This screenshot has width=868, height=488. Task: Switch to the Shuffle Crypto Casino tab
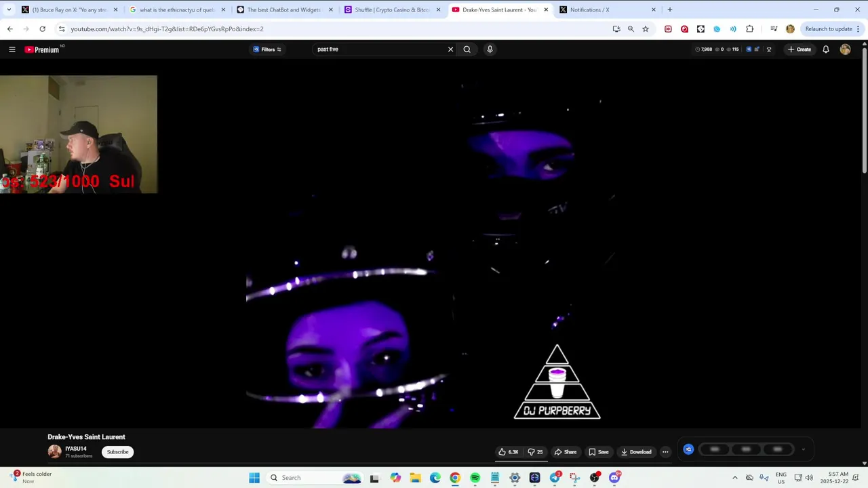coord(391,9)
